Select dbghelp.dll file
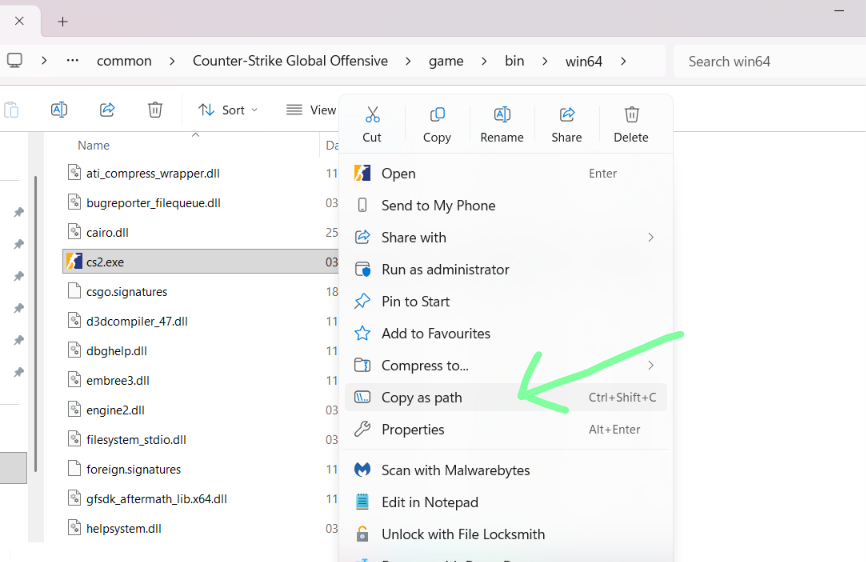The width and height of the screenshot is (866, 562). point(117,351)
